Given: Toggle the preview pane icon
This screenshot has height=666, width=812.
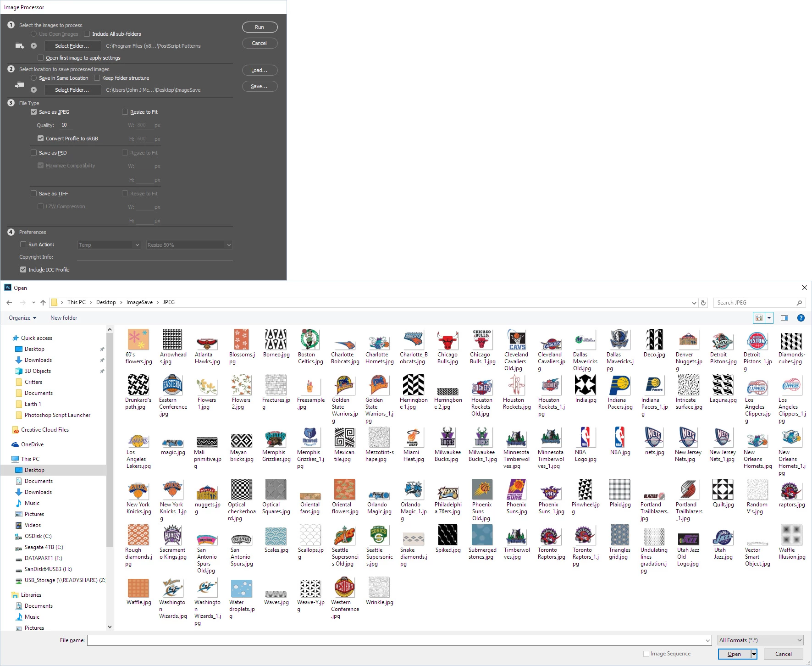Looking at the screenshot, I should 784,318.
